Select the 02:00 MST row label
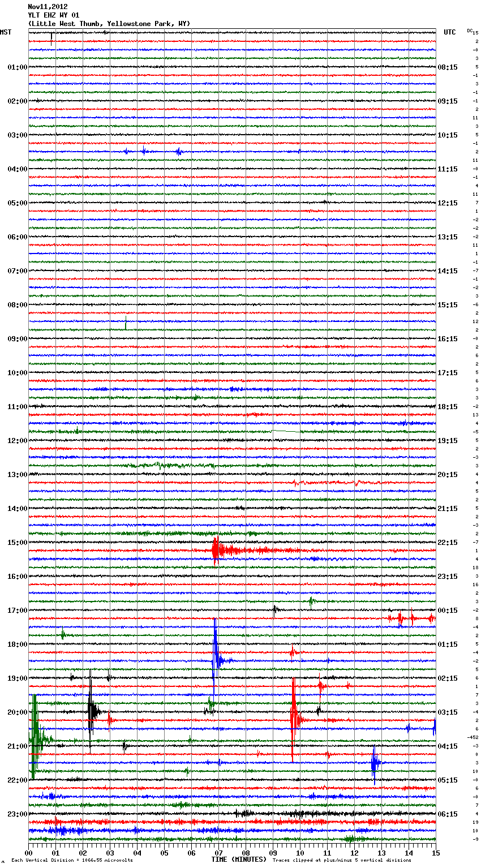 (17, 101)
